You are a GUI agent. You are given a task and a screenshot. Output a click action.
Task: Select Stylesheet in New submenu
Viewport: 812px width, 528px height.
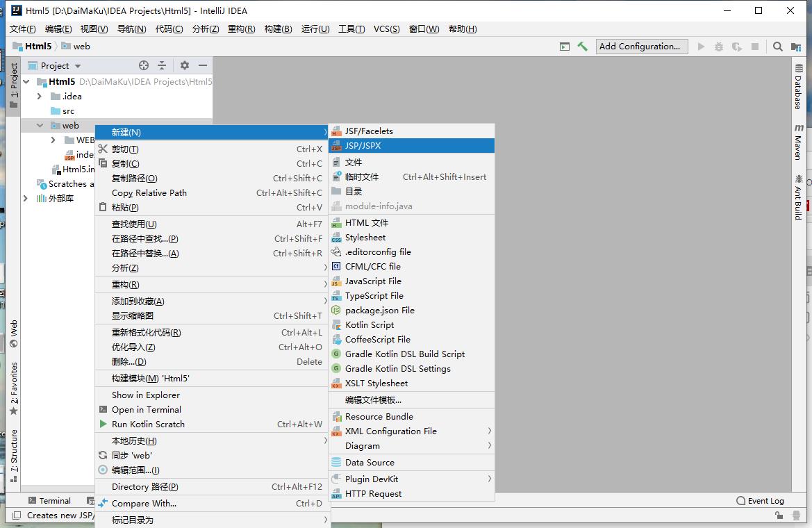coord(412,238)
